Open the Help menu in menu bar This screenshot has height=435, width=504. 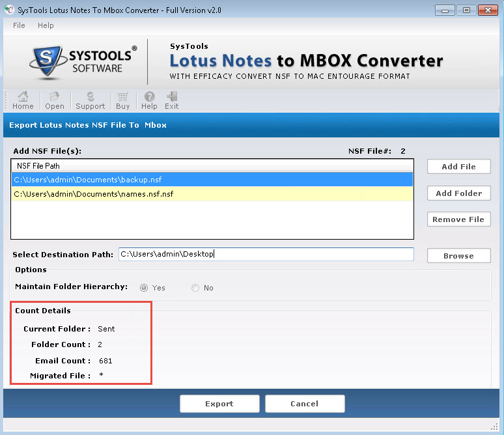(x=46, y=25)
